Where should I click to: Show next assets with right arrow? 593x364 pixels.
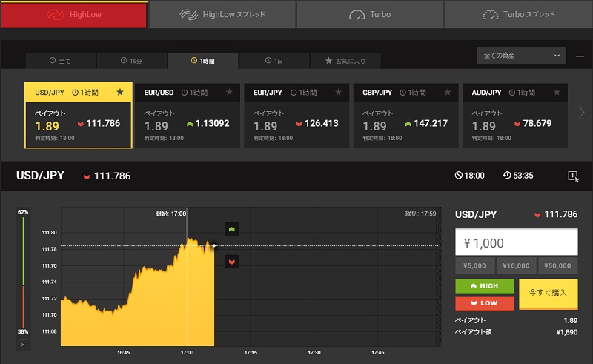click(581, 112)
